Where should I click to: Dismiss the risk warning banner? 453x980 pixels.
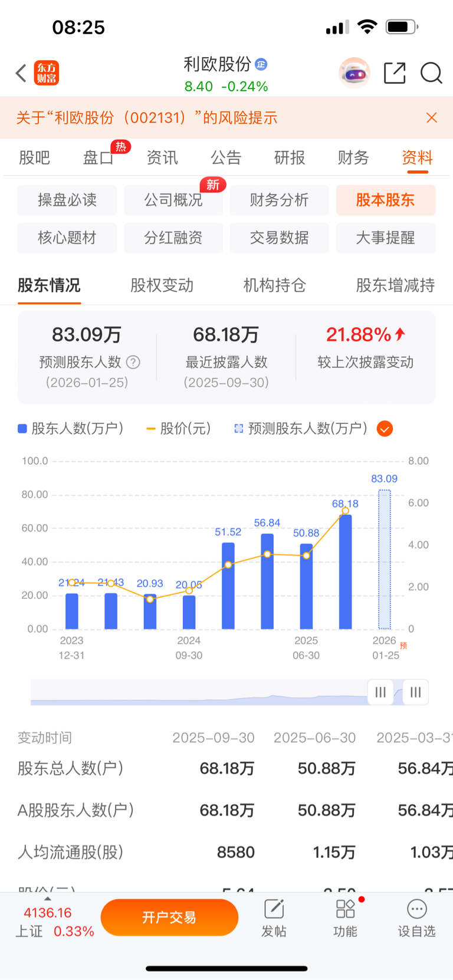(x=432, y=118)
